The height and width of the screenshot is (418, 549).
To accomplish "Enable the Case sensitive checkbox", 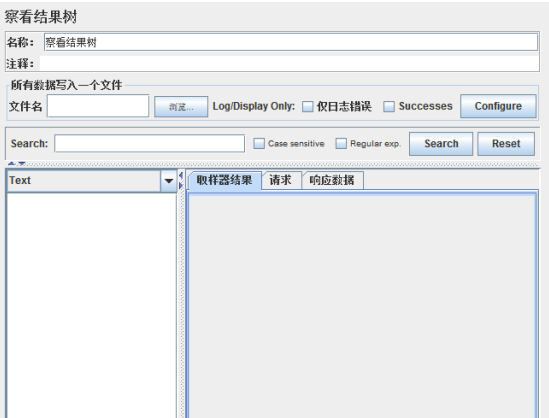I will coord(259,144).
